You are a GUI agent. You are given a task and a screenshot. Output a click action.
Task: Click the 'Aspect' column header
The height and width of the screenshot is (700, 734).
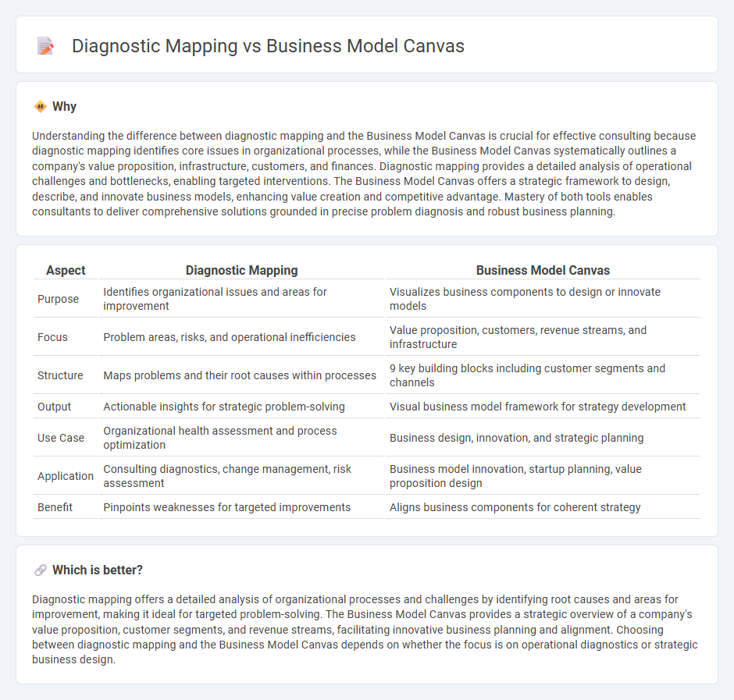point(66,271)
